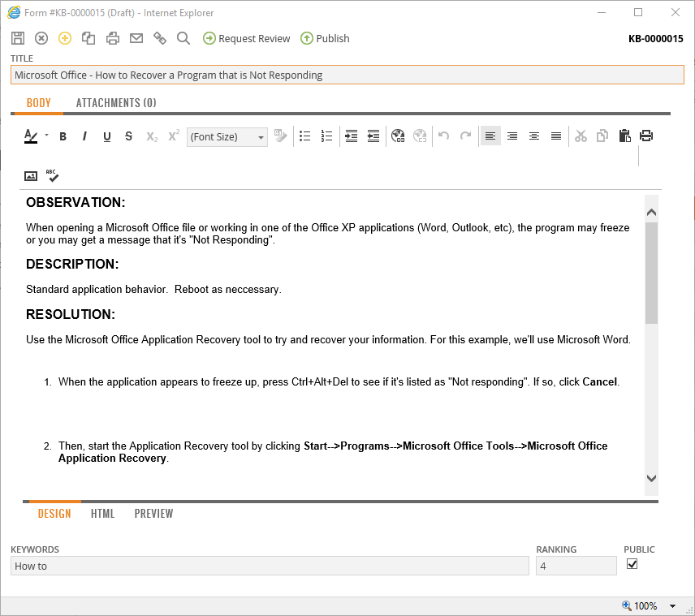This screenshot has width=695, height=616.
Task: Click remove hyperlink icon
Action: (420, 136)
